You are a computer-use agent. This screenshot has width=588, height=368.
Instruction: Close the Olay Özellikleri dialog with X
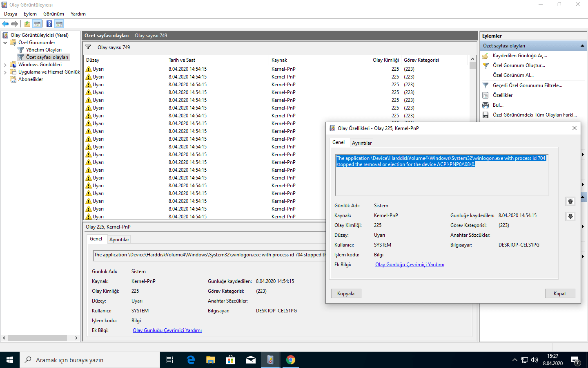(x=575, y=128)
